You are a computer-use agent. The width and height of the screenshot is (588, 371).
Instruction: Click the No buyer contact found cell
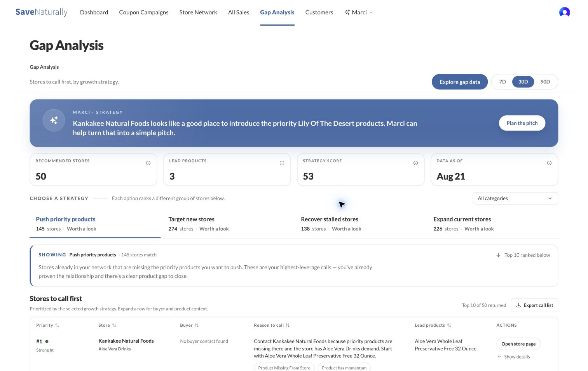click(x=204, y=341)
